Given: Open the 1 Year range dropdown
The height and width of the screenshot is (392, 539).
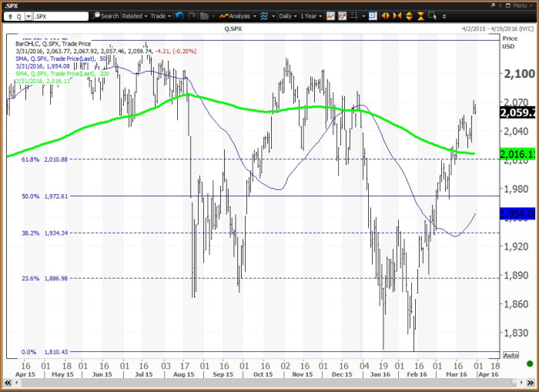Looking at the screenshot, I should [311, 16].
